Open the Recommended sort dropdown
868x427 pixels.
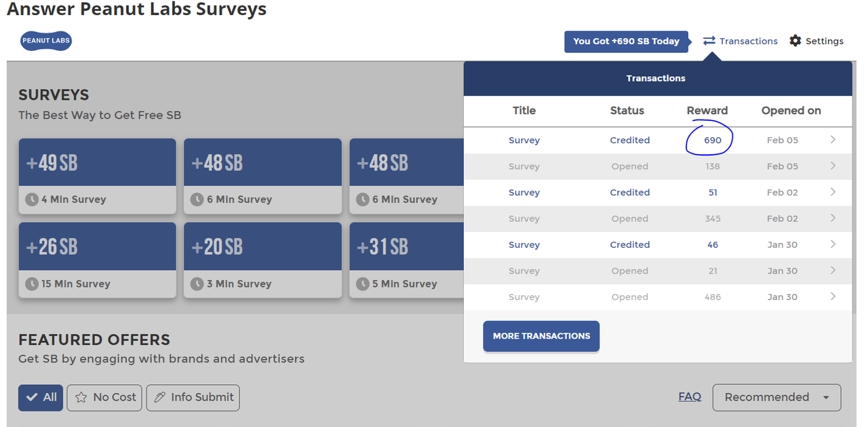click(776, 398)
